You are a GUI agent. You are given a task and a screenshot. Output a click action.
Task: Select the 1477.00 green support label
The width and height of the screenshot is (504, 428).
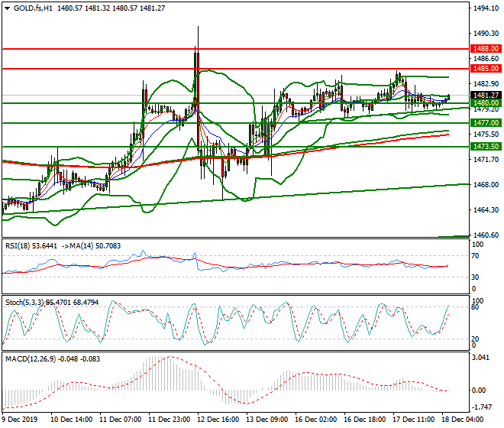tap(486, 122)
